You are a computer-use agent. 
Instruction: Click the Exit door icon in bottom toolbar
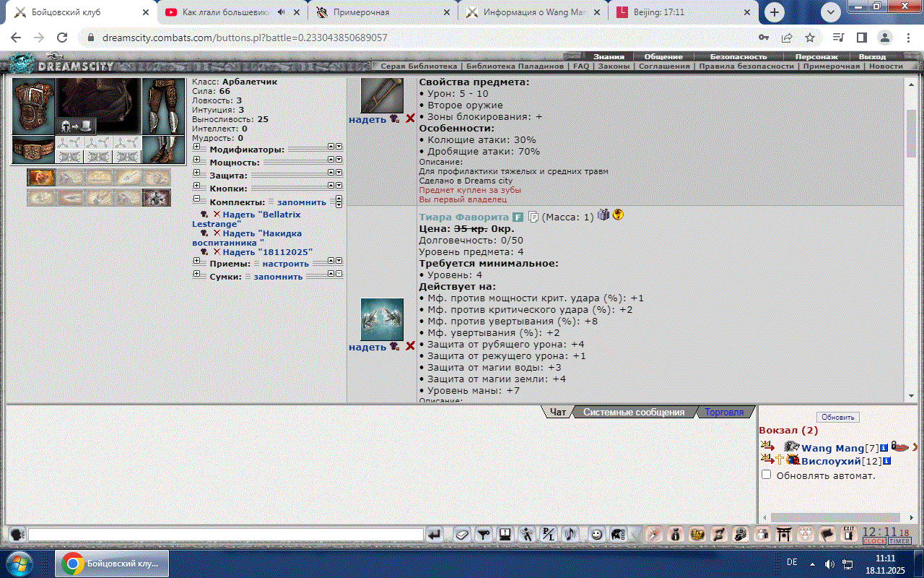(x=849, y=534)
